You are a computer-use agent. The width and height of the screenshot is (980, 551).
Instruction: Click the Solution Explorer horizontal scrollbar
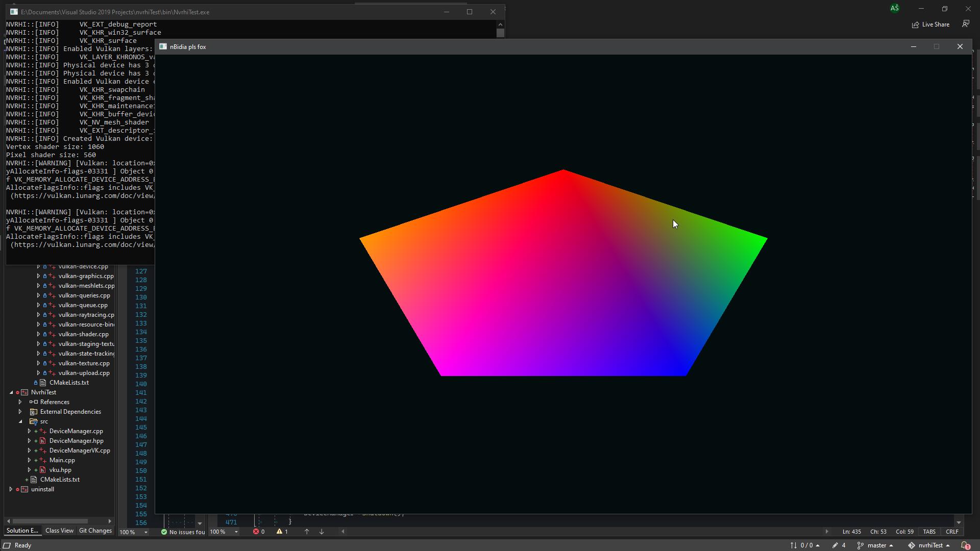pos(50,521)
